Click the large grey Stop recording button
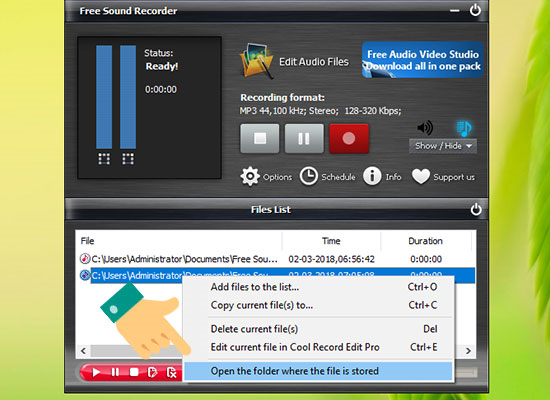550x400 pixels. coord(260,138)
